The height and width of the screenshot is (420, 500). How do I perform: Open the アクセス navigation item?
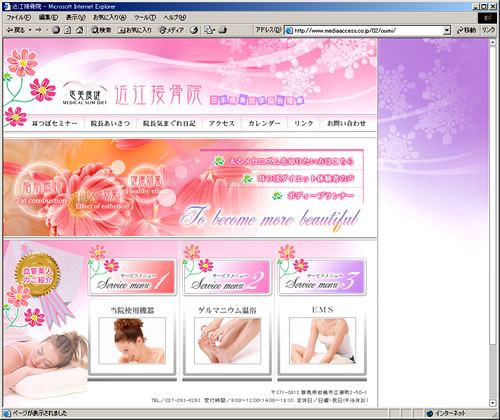(x=222, y=123)
